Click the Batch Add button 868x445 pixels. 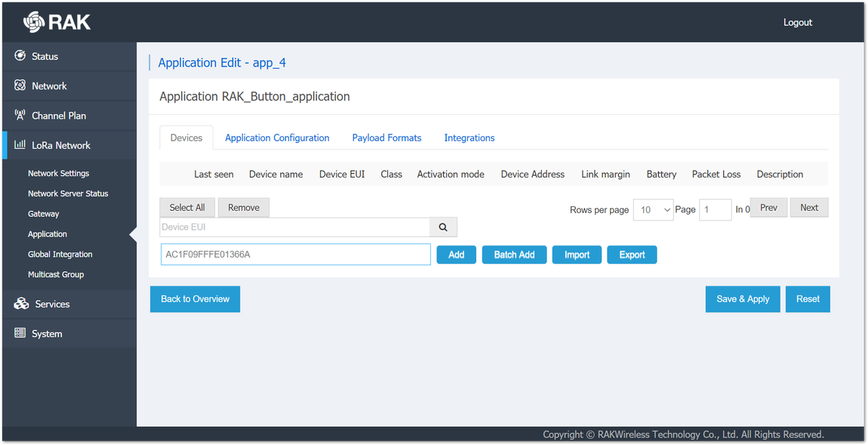(514, 255)
